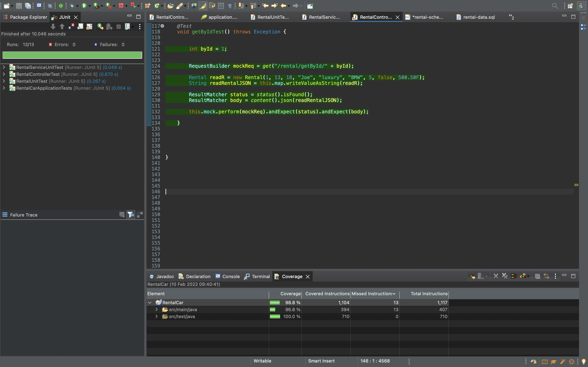
Task: Toggle Show Failures Only in the JUnit panel
Action: tap(71, 27)
